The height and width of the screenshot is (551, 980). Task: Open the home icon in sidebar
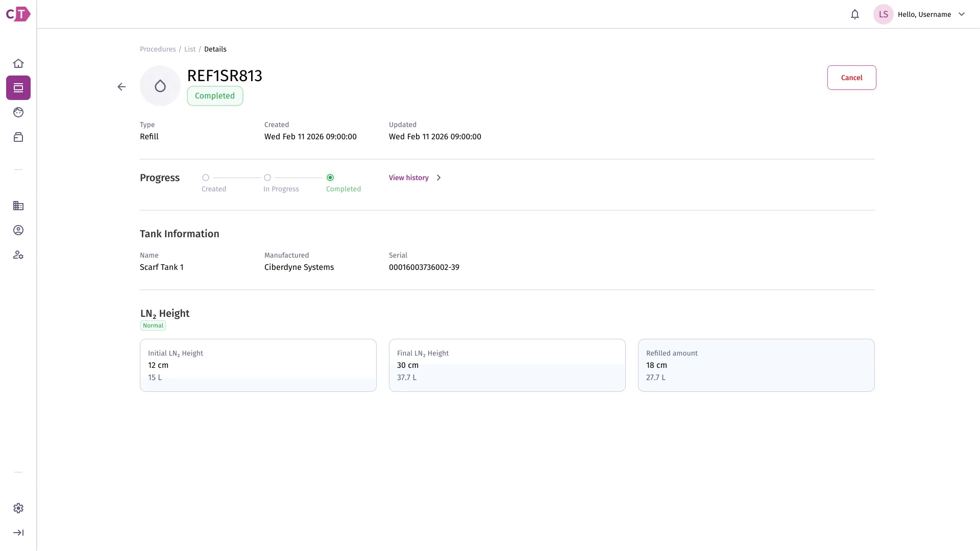[18, 63]
